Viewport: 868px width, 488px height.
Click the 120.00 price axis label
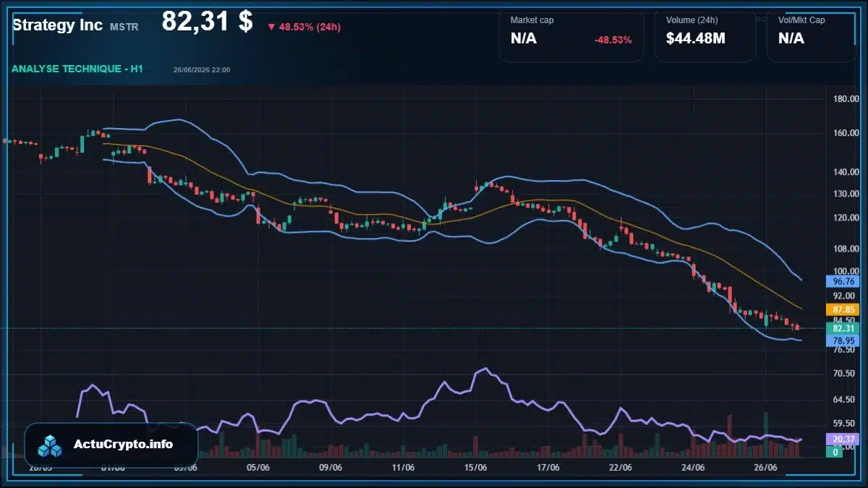846,218
